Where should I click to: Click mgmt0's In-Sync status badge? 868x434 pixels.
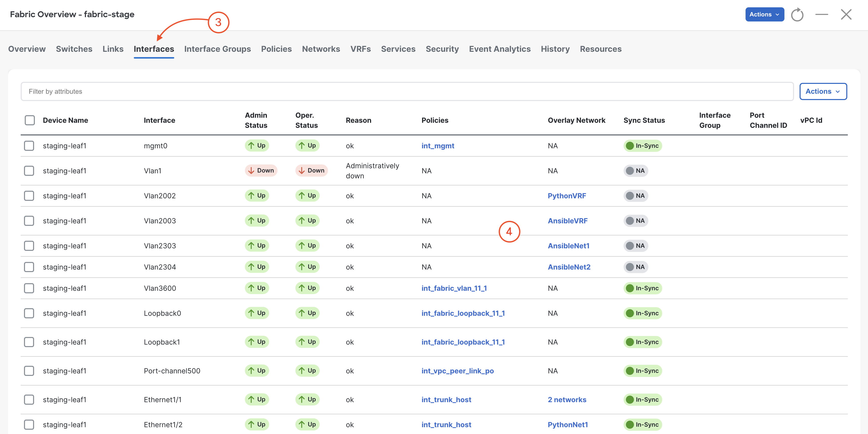[643, 146]
